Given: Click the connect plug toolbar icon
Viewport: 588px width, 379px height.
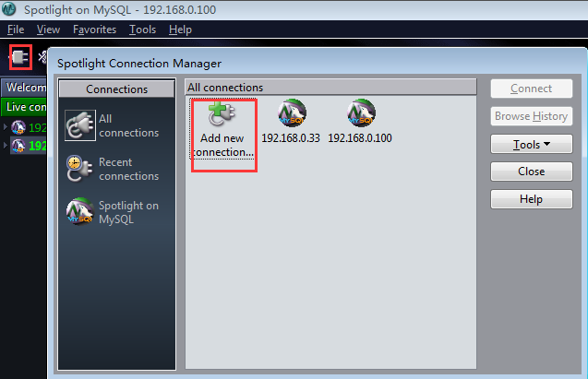Looking at the screenshot, I should click(x=20, y=57).
